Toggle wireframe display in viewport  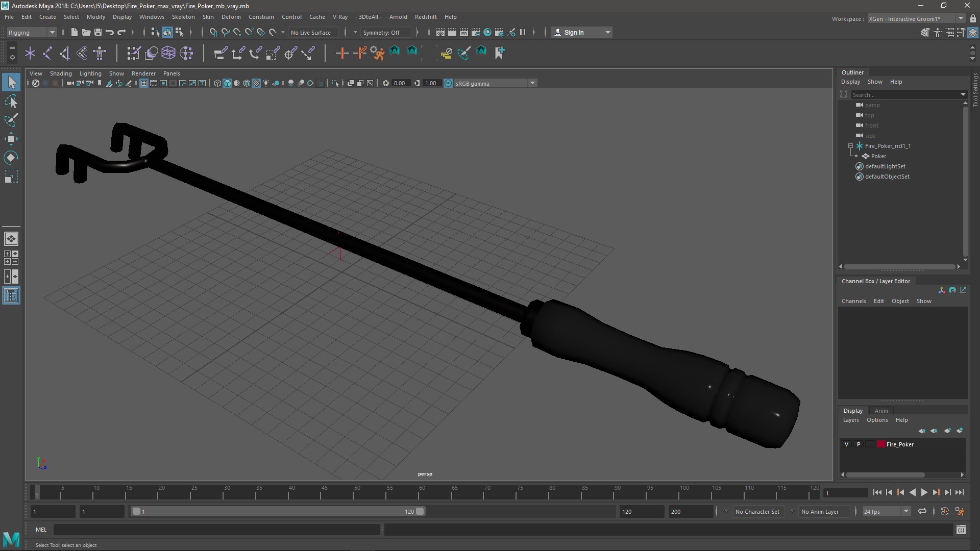pyautogui.click(x=218, y=83)
